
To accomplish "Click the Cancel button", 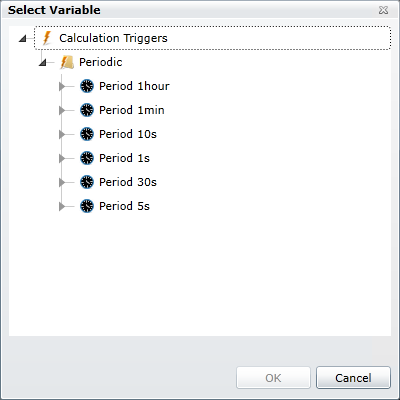I will click(353, 378).
